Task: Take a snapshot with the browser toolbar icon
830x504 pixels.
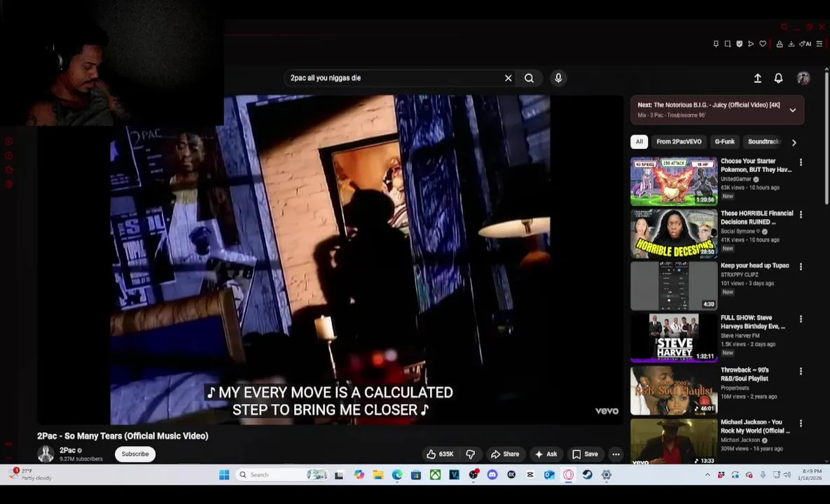Action: click(x=727, y=44)
